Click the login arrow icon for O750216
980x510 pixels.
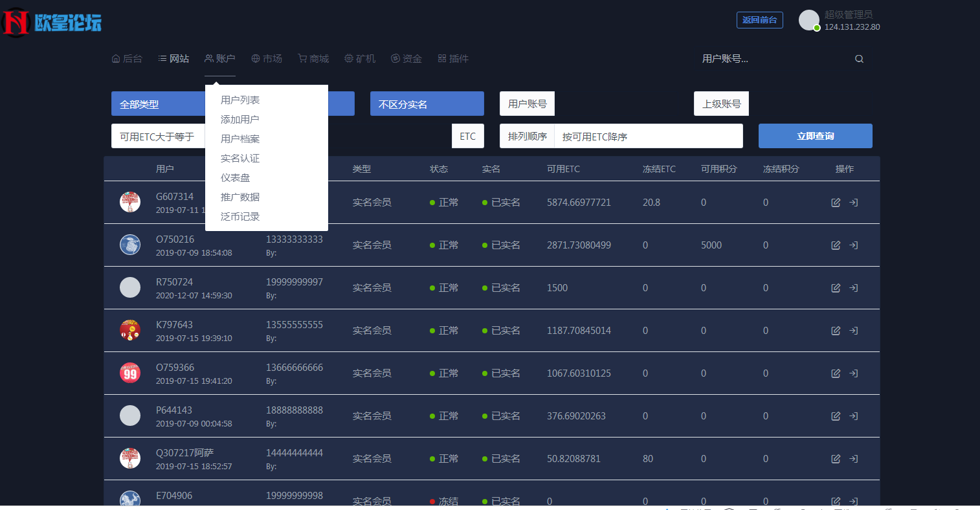tap(853, 245)
